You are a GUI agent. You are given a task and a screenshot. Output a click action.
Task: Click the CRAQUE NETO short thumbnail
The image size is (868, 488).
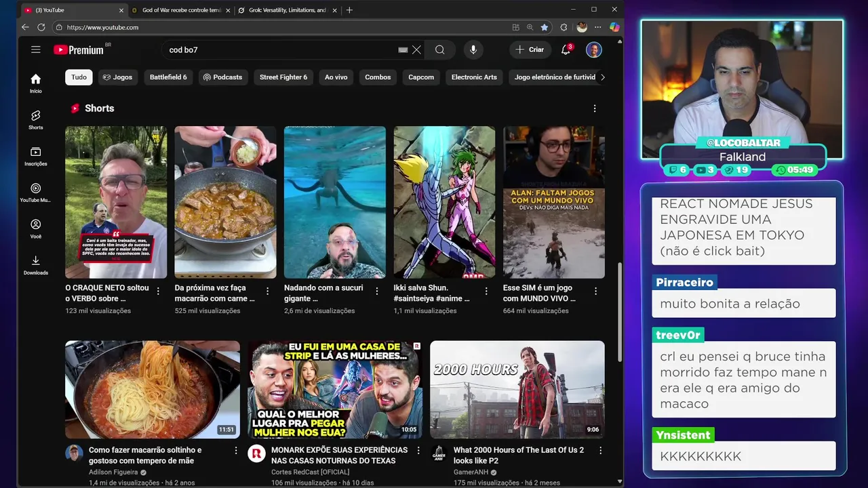pyautogui.click(x=116, y=202)
